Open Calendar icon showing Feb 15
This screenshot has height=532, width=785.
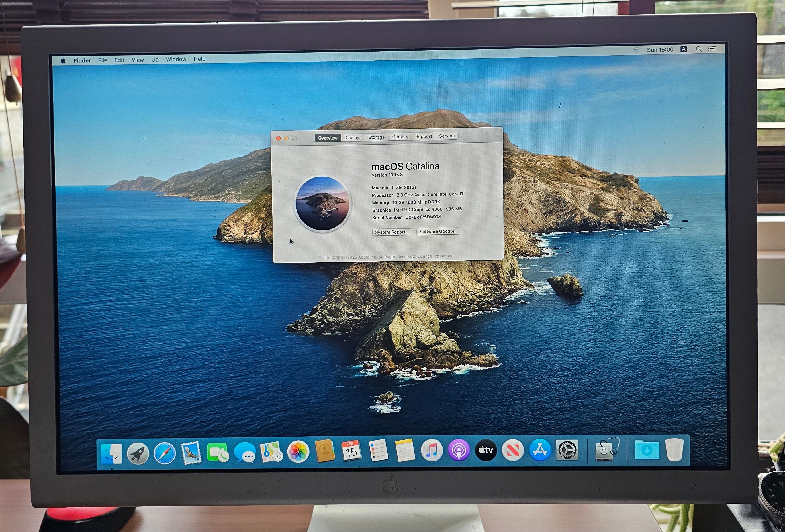pyautogui.click(x=351, y=451)
